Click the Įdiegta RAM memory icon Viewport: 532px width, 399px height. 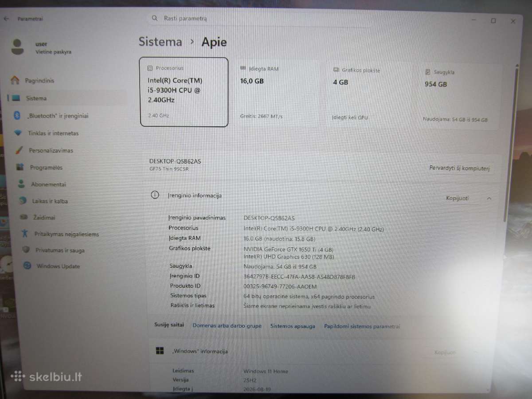pyautogui.click(x=243, y=68)
